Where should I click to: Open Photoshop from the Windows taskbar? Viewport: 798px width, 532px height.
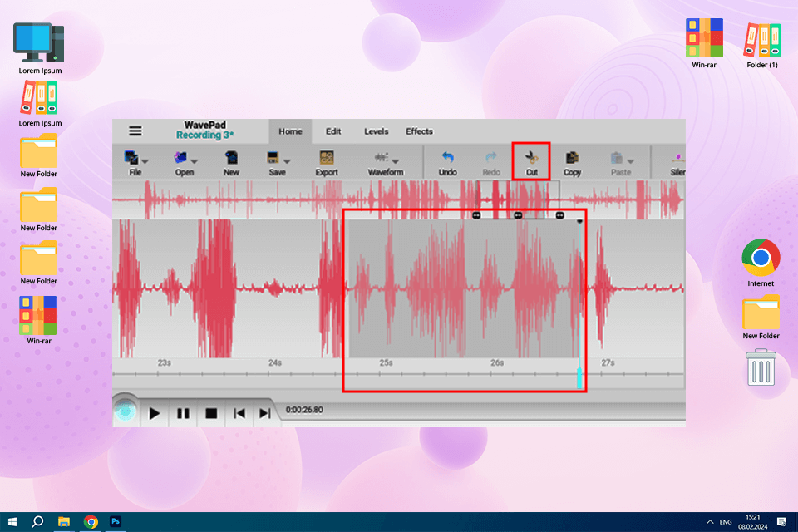coord(116,522)
